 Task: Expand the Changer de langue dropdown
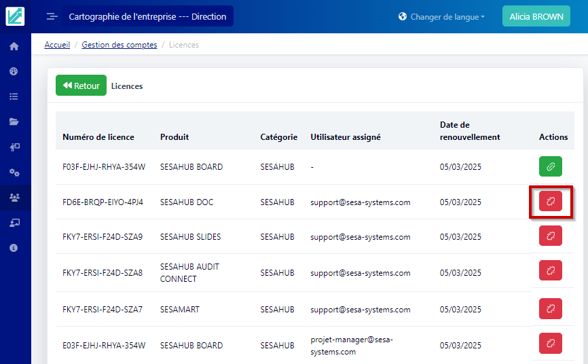(441, 16)
